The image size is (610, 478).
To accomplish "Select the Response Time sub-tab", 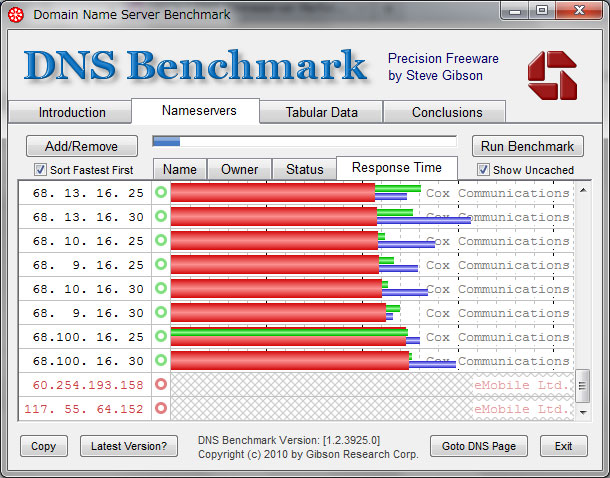I will click(x=397, y=168).
